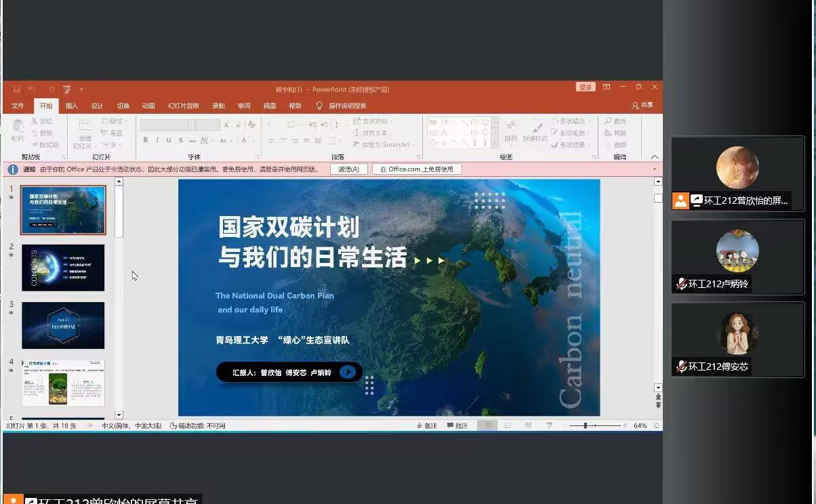Image resolution: width=816 pixels, height=504 pixels.
Task: Click the Paste icon in clipboard group
Action: [18, 130]
